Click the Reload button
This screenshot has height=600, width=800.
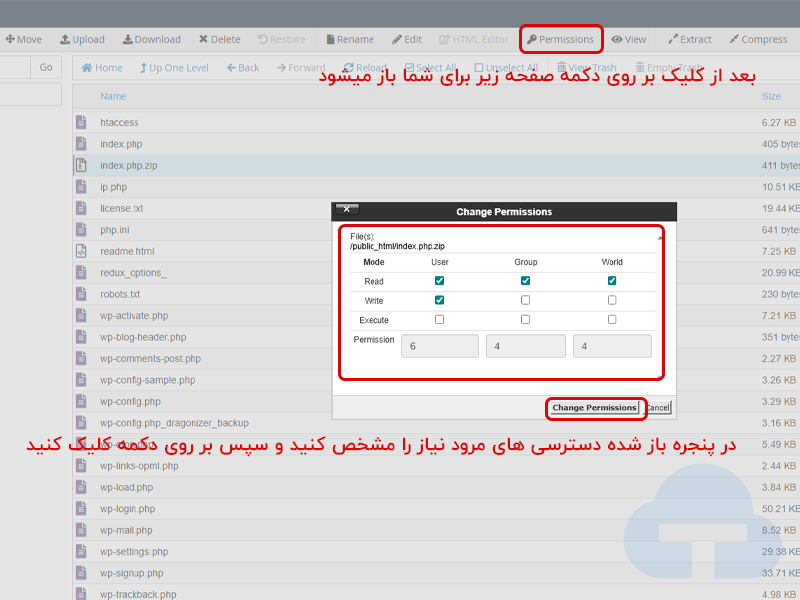365,68
